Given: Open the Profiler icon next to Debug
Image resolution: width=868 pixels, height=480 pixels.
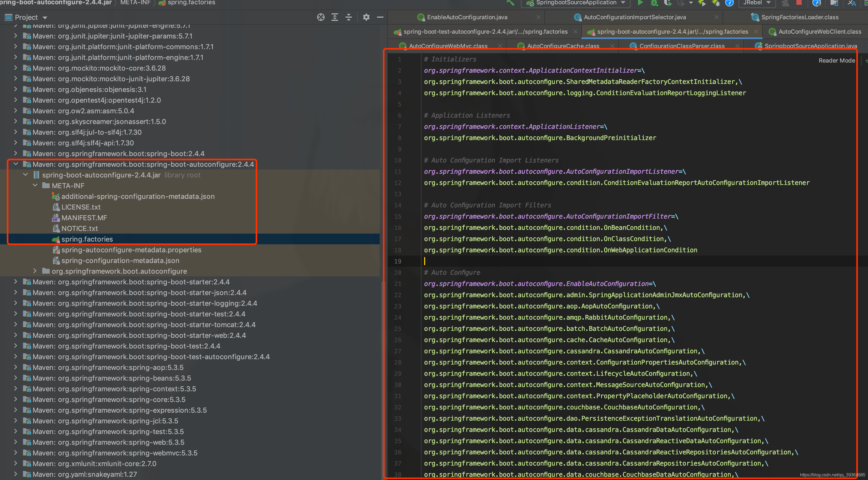Looking at the screenshot, I should (681, 3).
